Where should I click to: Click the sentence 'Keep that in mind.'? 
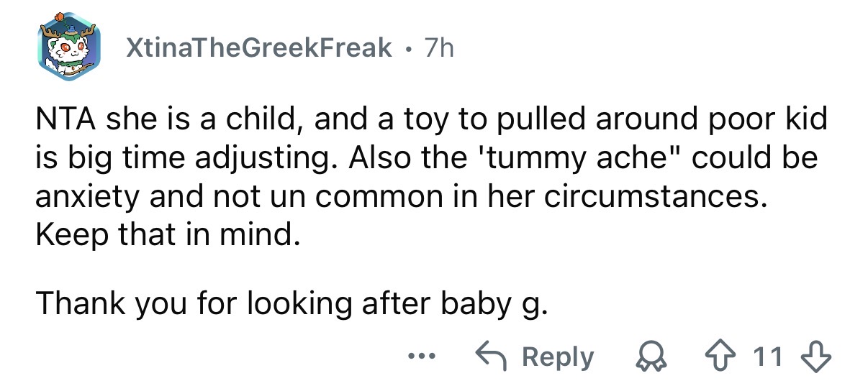tap(165, 234)
